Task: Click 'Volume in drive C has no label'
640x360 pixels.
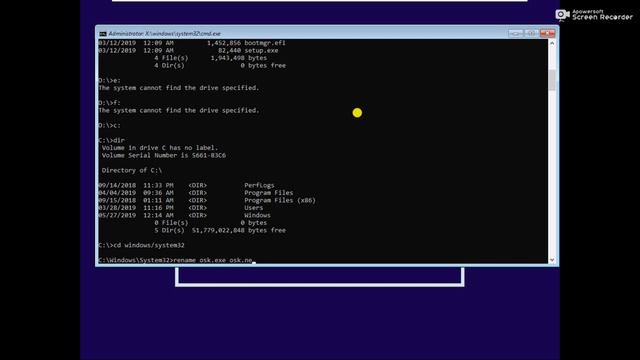Action: point(160,148)
